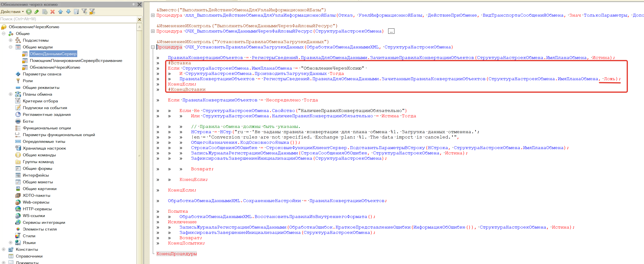Click the Критерии отбора icon
This screenshot has width=644, height=264.
pyautogui.click(x=18, y=101)
